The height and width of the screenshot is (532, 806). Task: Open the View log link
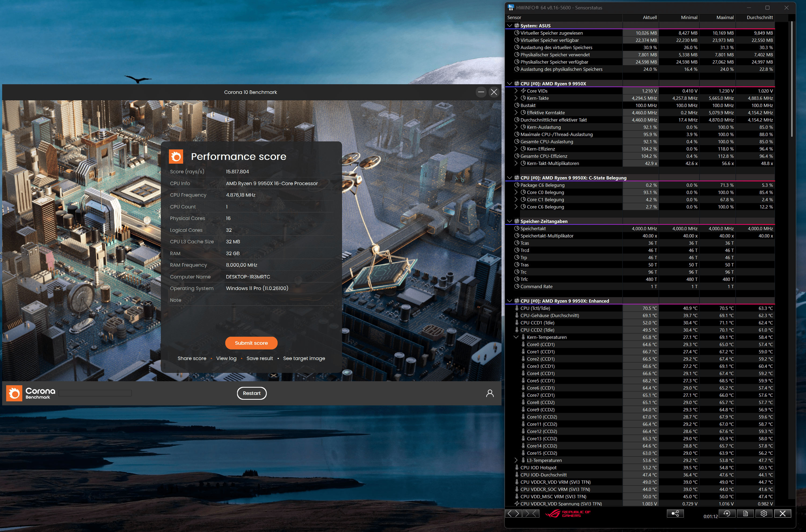point(226,358)
